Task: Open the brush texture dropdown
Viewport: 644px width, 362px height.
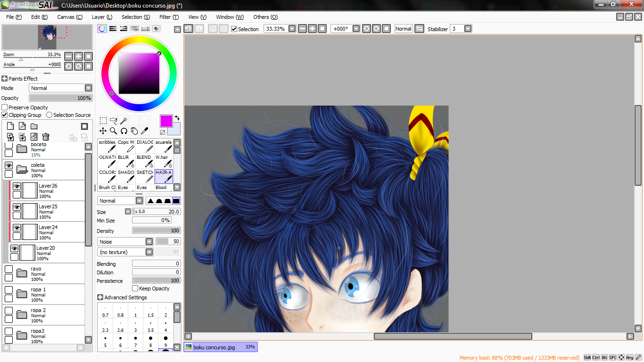Action: (149, 252)
